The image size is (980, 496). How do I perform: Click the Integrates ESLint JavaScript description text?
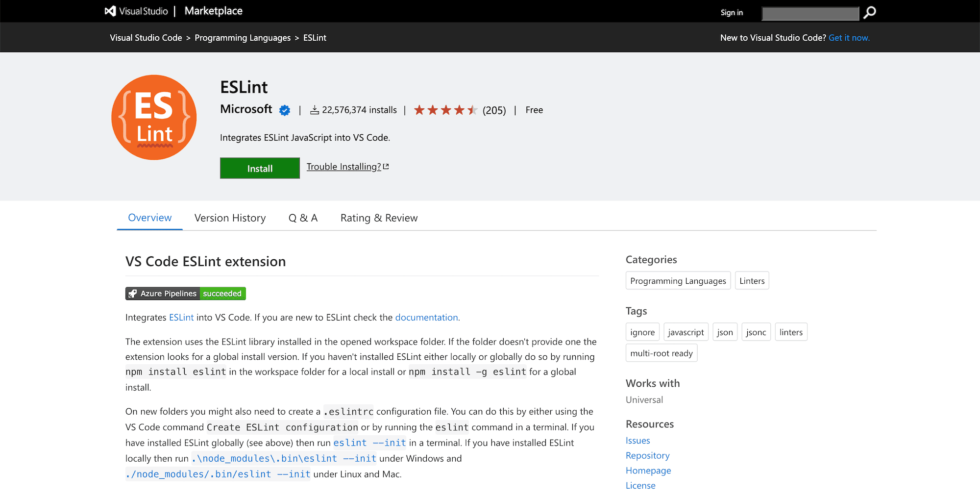click(305, 138)
